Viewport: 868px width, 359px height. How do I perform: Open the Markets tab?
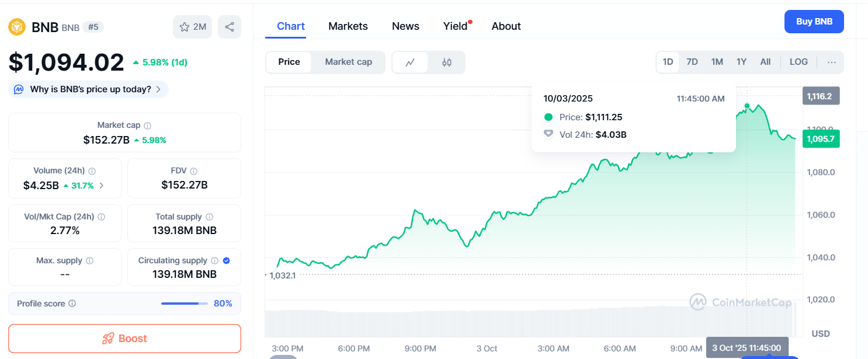348,26
